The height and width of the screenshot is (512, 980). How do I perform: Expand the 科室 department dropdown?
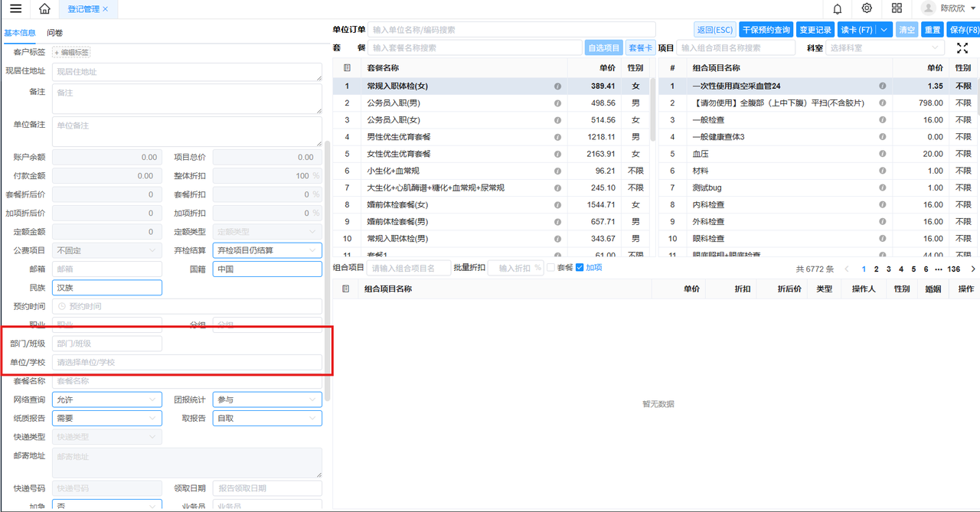884,48
